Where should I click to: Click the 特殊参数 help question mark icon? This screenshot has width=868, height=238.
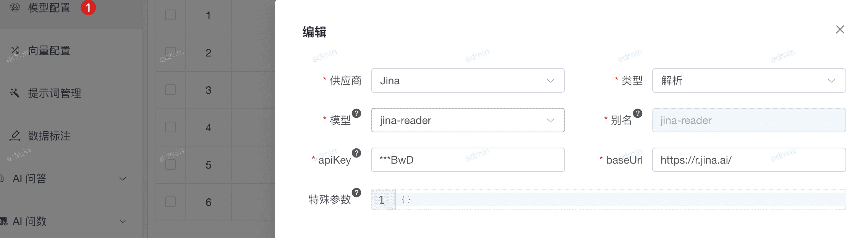(356, 193)
